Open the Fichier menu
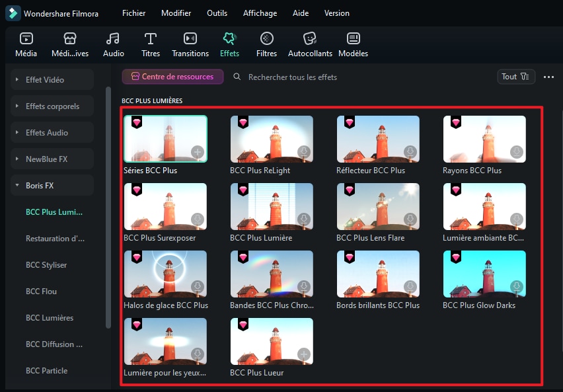Viewport: 563px width, 392px height. pyautogui.click(x=133, y=13)
